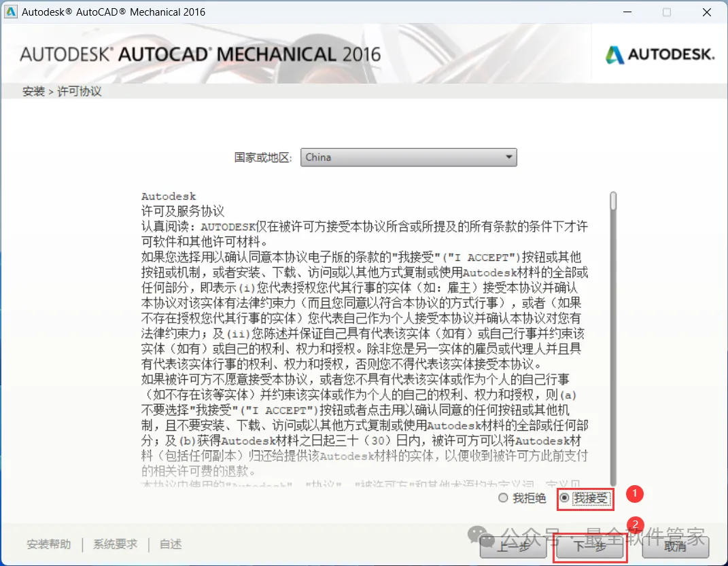
Task: Click the 下一步 button
Action: click(589, 546)
